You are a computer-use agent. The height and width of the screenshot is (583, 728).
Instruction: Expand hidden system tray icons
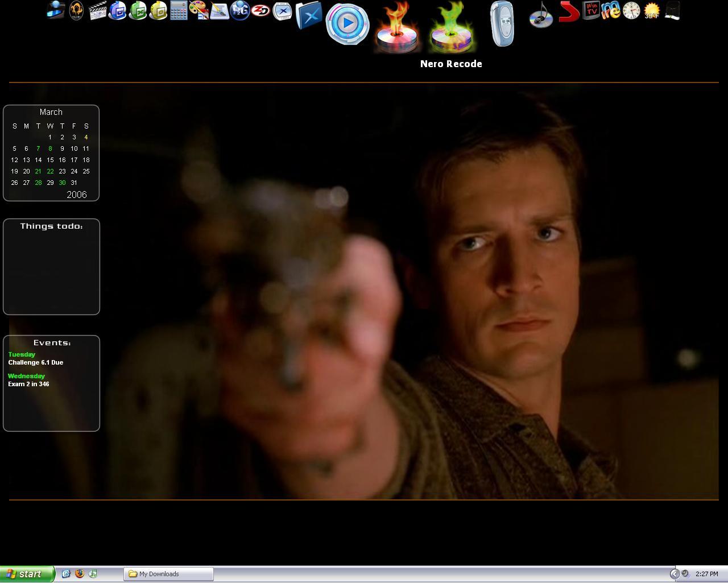click(x=675, y=574)
